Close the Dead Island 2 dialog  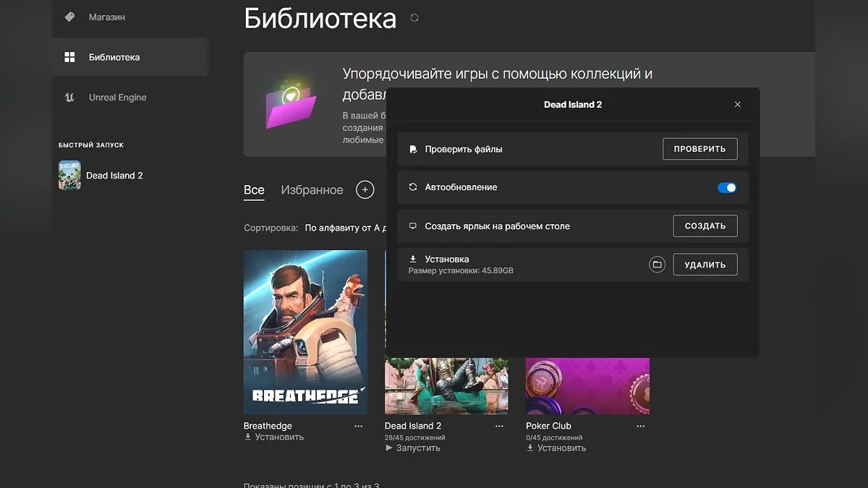pos(738,105)
